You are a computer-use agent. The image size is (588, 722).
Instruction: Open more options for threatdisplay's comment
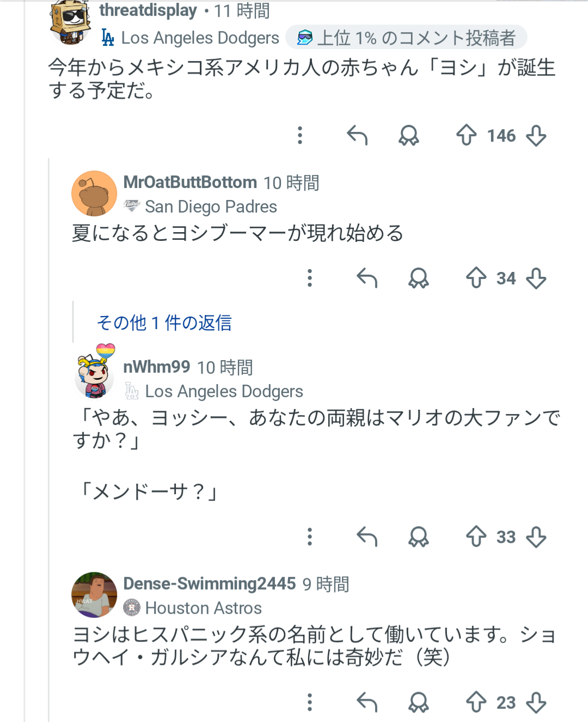(300, 135)
